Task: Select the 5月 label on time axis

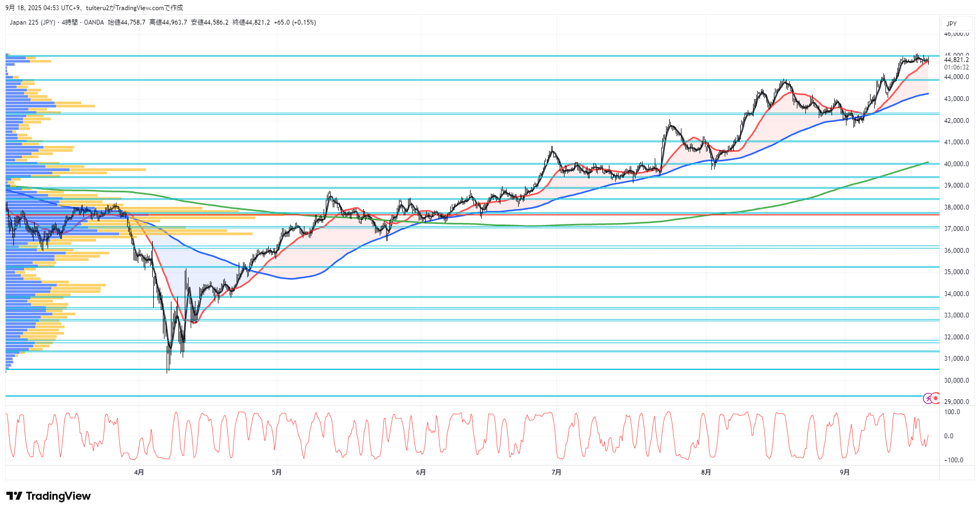Action: 277,472
